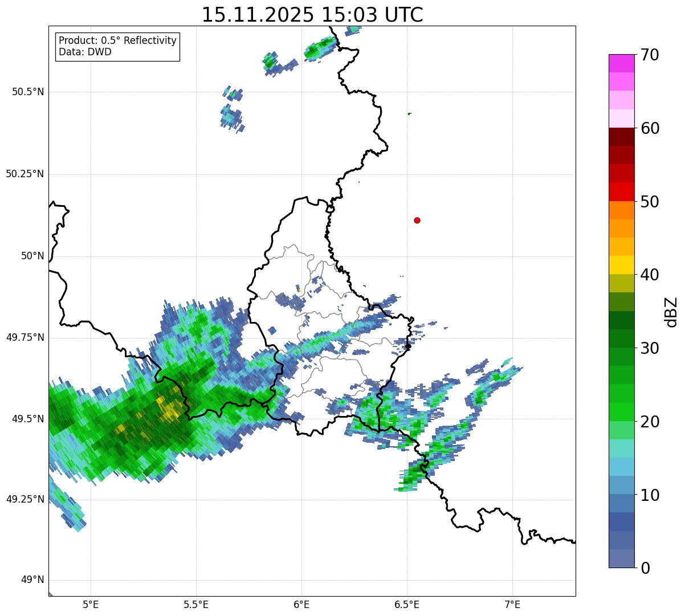This screenshot has height=616, width=685.
Task: Pick the topmost magenta colorbar segment
Action: (622, 63)
